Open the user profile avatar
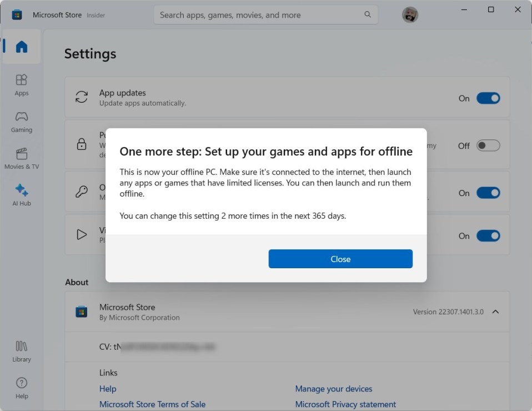The height and width of the screenshot is (411, 532). [410, 15]
